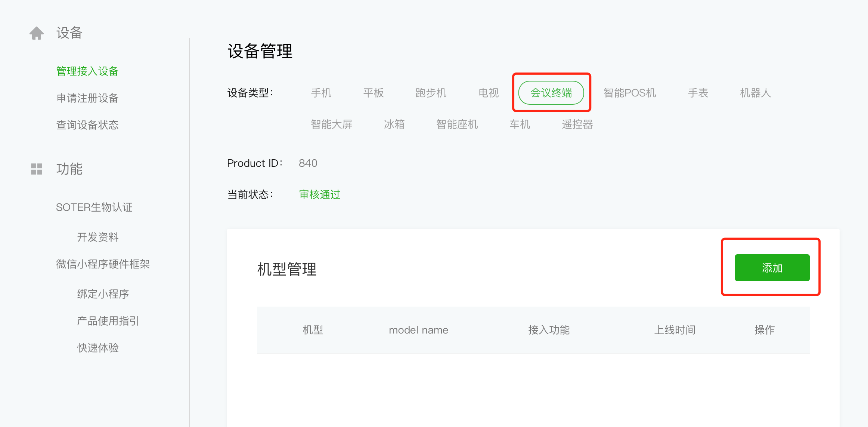Go to 绑定小程序 page
868x427 pixels.
coord(103,294)
